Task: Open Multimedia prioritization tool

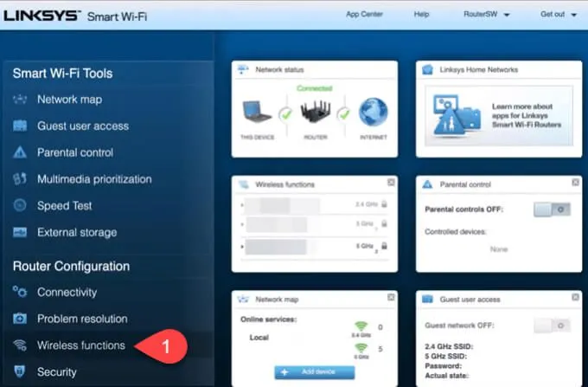Action: point(94,179)
